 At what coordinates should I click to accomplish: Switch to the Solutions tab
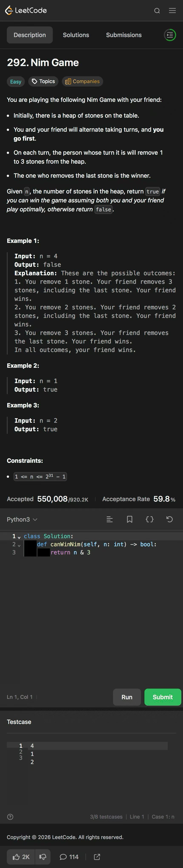pyautogui.click(x=76, y=35)
